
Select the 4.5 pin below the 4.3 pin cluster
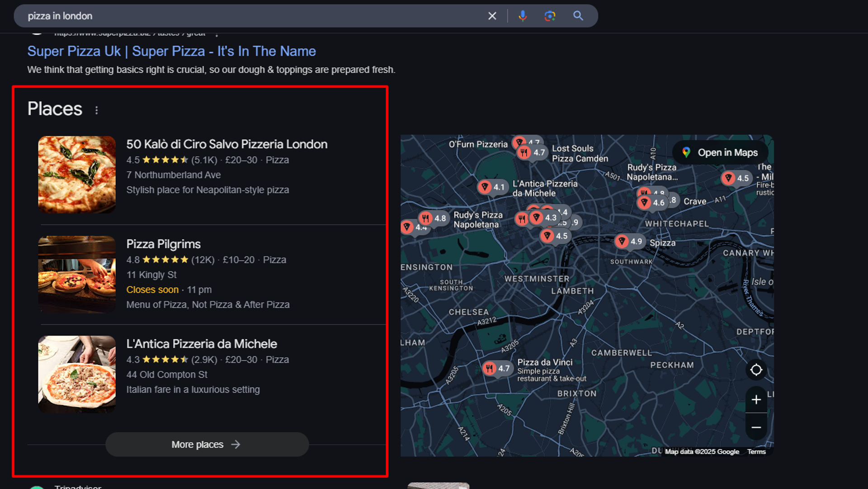555,236
